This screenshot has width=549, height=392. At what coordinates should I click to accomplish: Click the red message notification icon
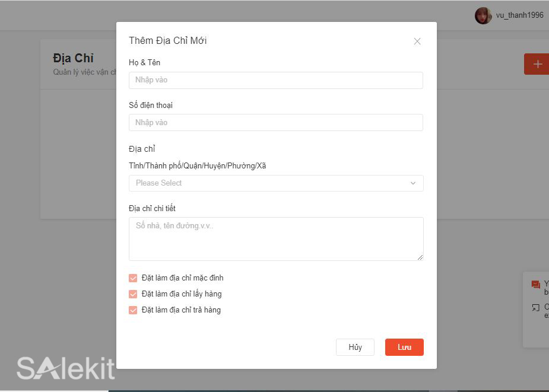536,284
